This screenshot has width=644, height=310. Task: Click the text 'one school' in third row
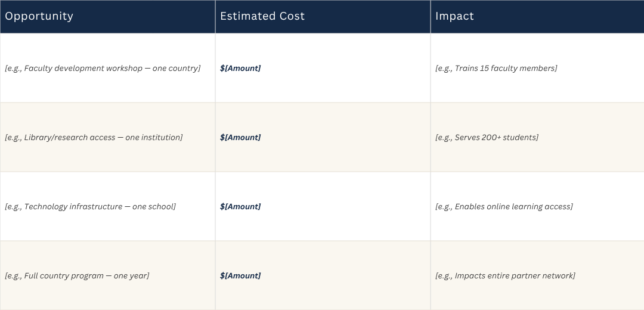[153, 206]
